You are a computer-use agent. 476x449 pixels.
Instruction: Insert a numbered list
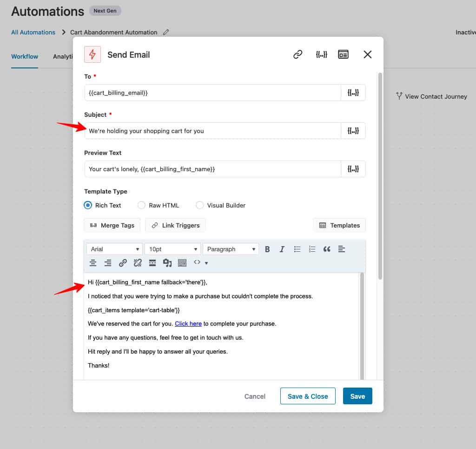pyautogui.click(x=312, y=249)
